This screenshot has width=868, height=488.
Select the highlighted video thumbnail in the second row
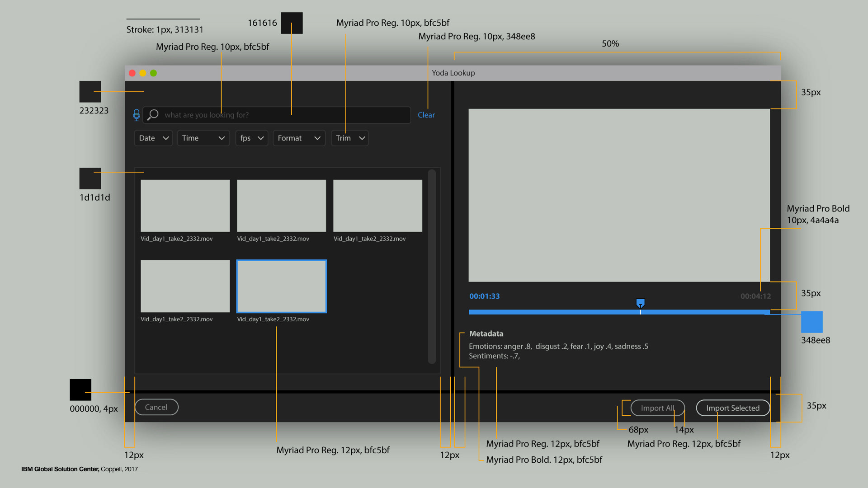point(281,286)
